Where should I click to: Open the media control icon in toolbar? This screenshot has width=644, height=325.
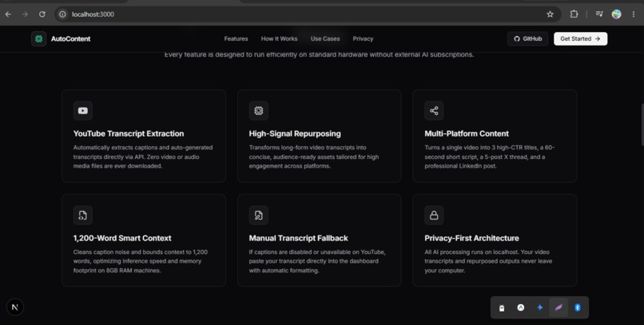click(x=599, y=14)
